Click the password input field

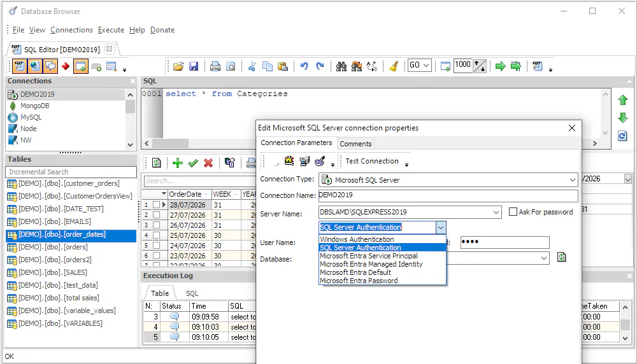(505, 242)
